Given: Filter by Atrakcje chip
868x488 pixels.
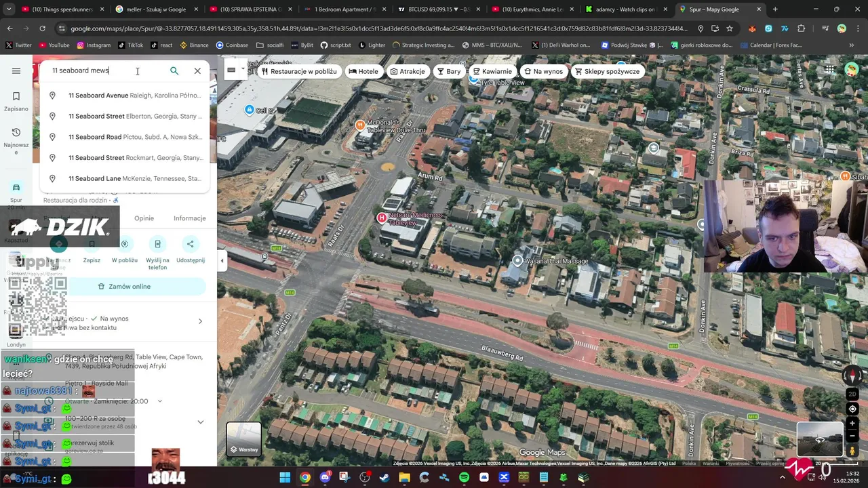Looking at the screenshot, I should point(408,71).
